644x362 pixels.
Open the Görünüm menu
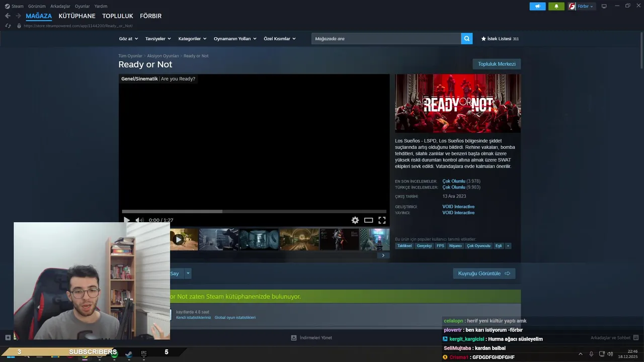pos(37,6)
